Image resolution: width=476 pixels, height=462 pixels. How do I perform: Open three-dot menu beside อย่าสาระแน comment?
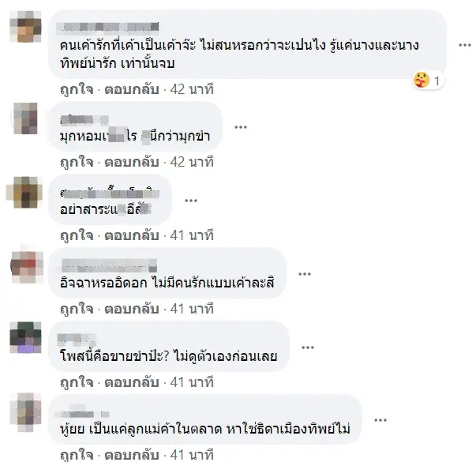191,201
